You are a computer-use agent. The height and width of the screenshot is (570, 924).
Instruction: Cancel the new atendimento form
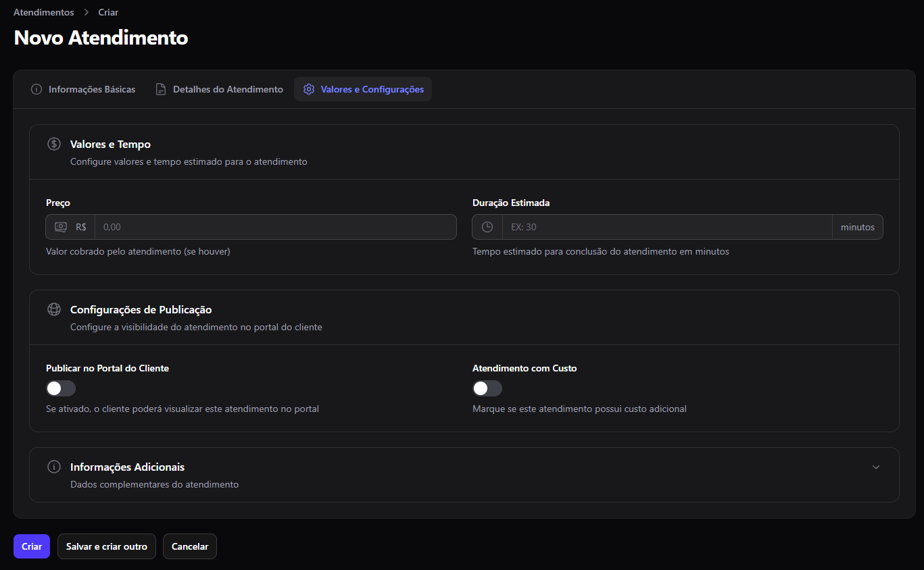click(190, 546)
